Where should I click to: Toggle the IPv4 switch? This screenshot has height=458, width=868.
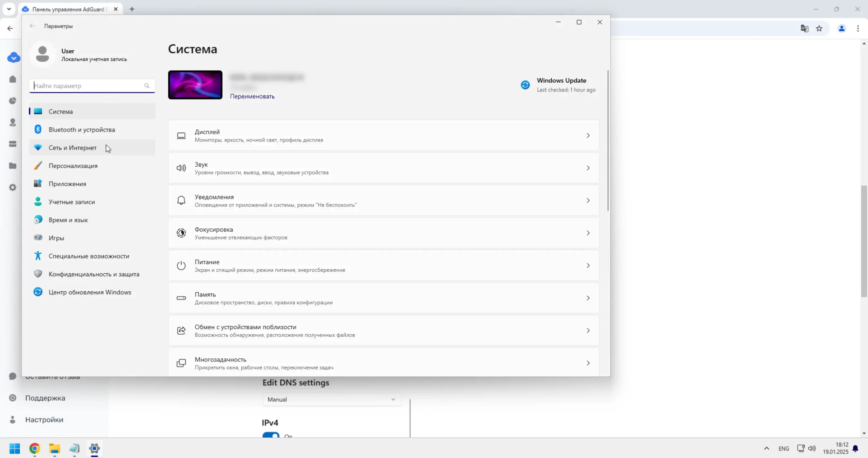[271, 435]
